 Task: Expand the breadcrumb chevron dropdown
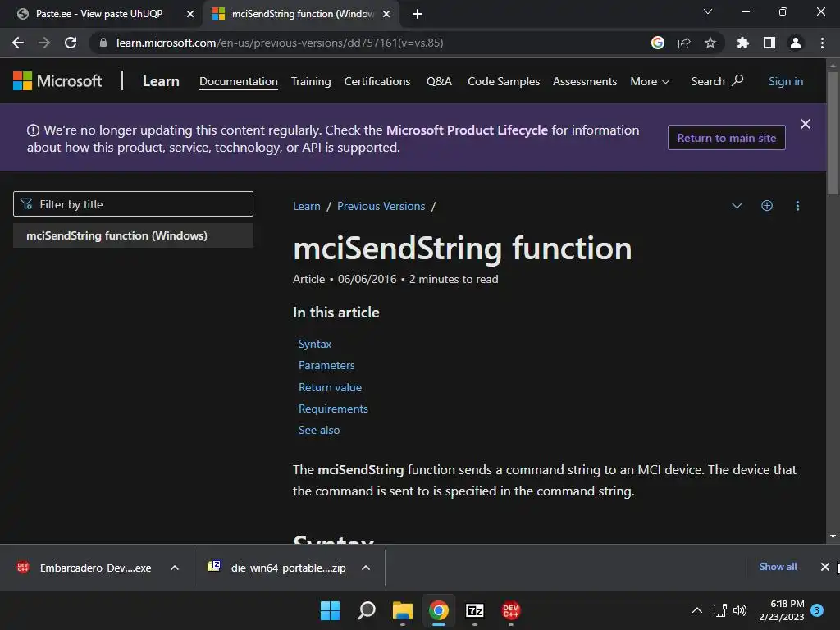click(x=737, y=206)
